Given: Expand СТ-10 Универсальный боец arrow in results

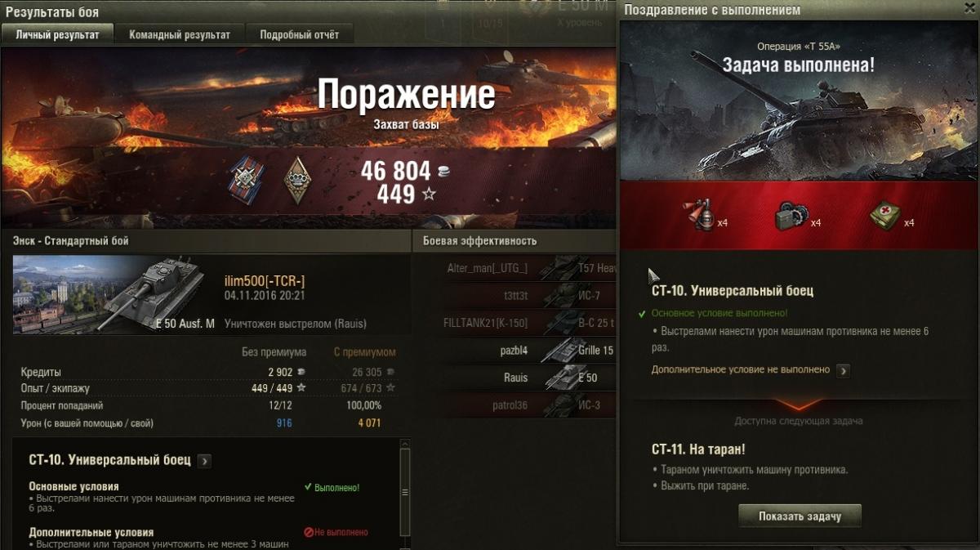Looking at the screenshot, I should coord(204,461).
